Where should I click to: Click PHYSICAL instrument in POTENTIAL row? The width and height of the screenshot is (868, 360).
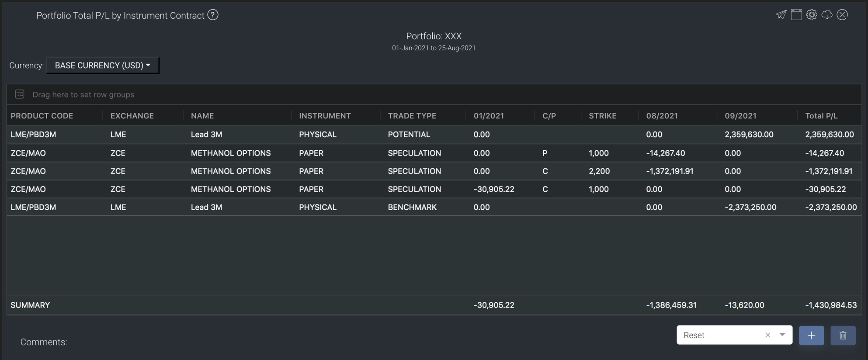[318, 135]
